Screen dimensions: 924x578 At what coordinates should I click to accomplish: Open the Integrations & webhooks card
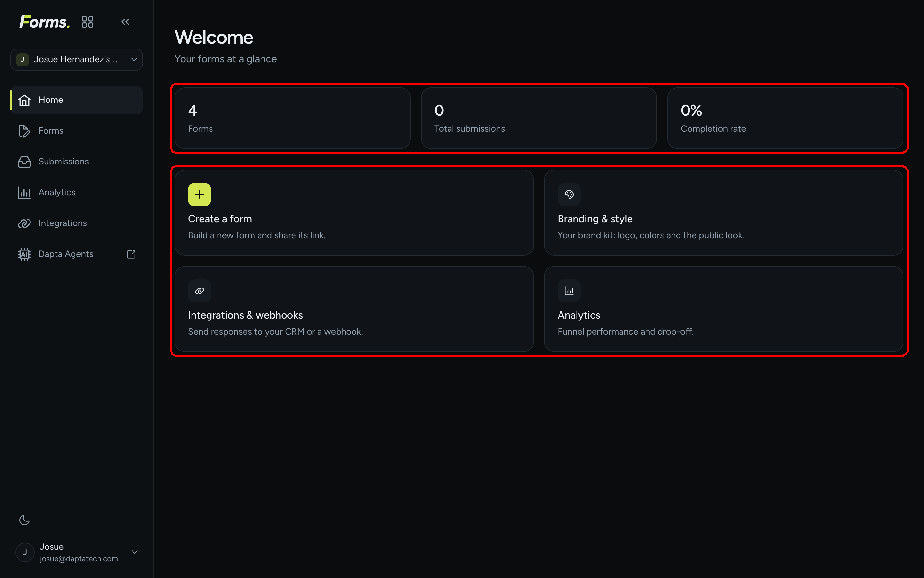354,309
